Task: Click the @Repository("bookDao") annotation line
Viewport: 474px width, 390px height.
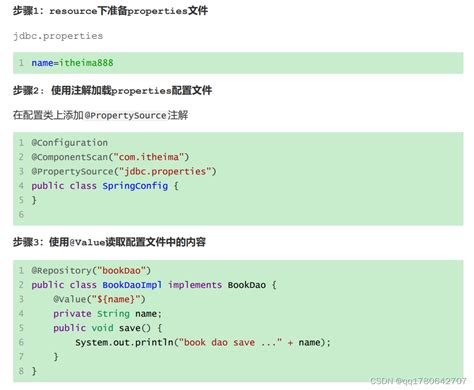Action: (91, 270)
